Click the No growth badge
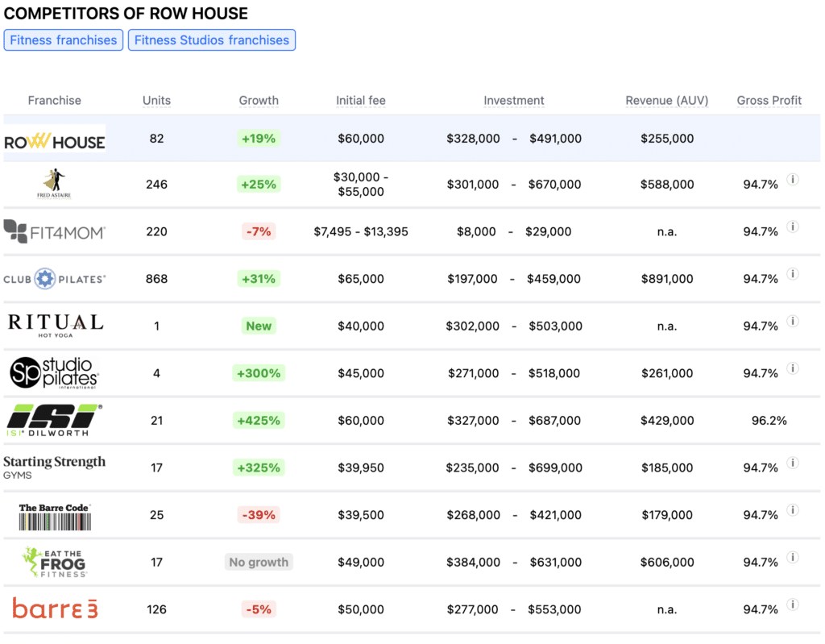 point(259,562)
